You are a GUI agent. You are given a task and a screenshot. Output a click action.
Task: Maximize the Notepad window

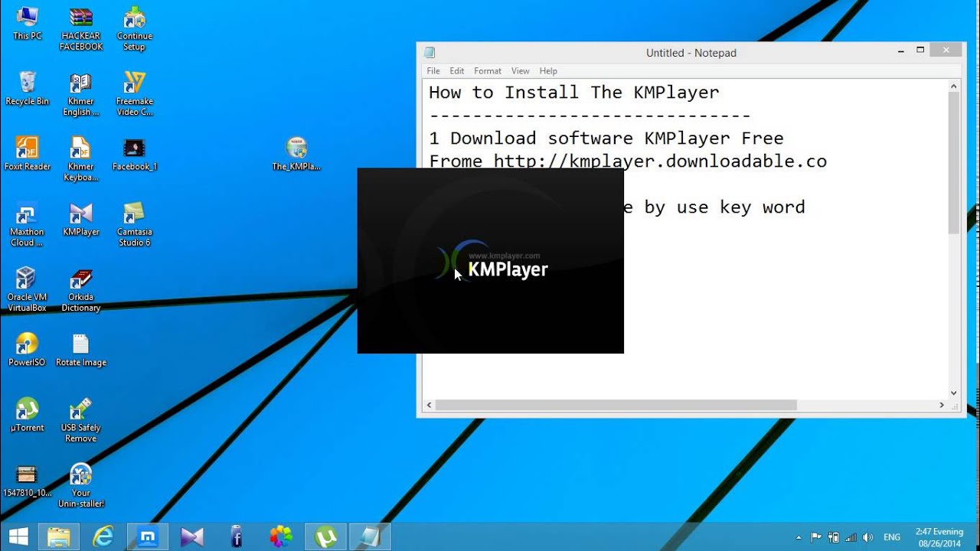tap(921, 51)
